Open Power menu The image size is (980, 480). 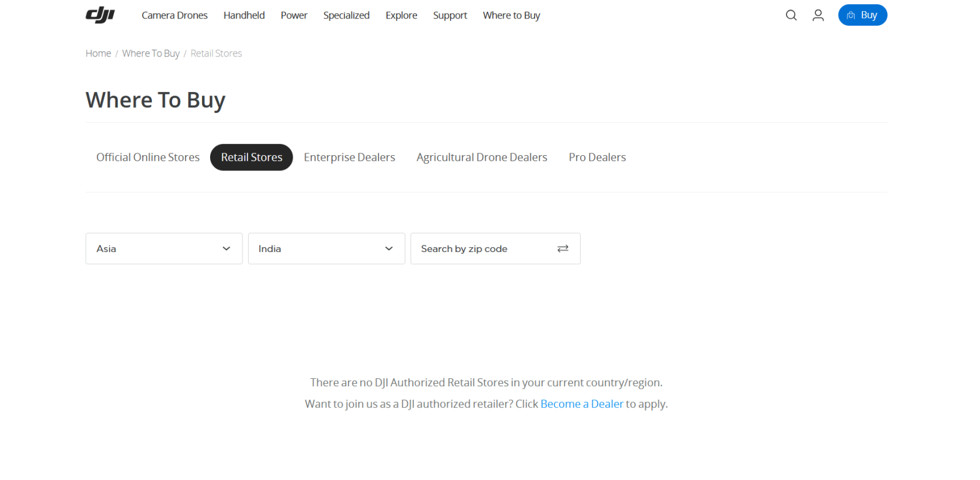pyautogui.click(x=294, y=15)
